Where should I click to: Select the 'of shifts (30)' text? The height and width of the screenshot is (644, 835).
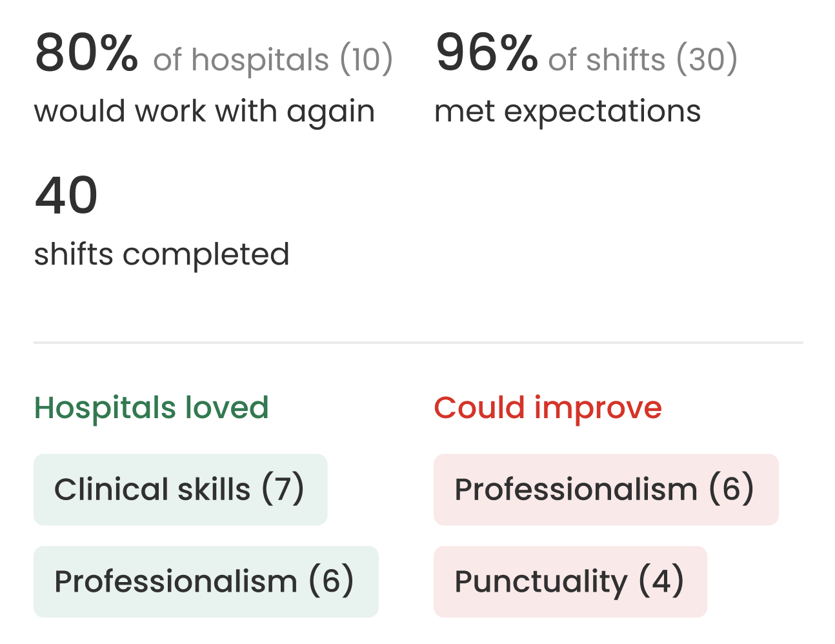click(643, 59)
